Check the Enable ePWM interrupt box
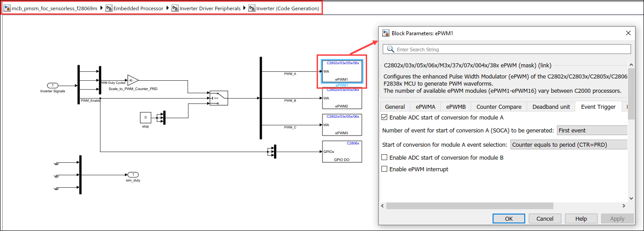The image size is (644, 231). click(385, 169)
